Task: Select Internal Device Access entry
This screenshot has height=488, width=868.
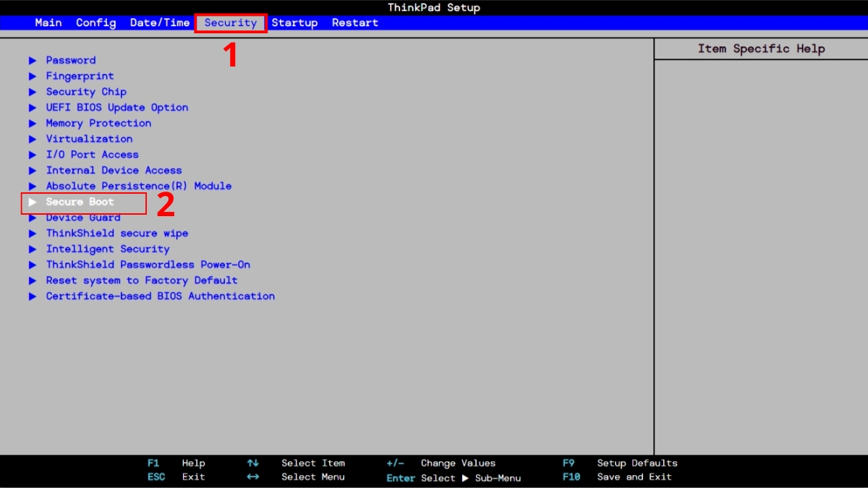Action: point(114,170)
